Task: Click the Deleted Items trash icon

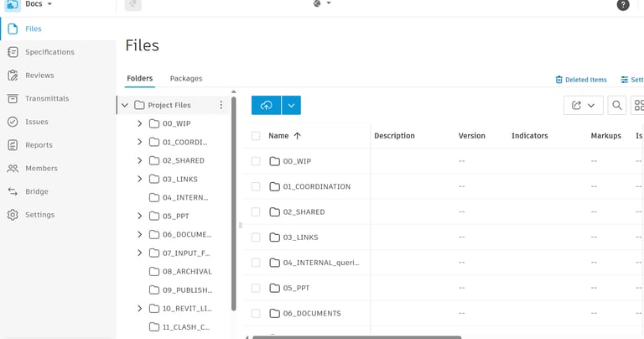Action: [x=559, y=80]
